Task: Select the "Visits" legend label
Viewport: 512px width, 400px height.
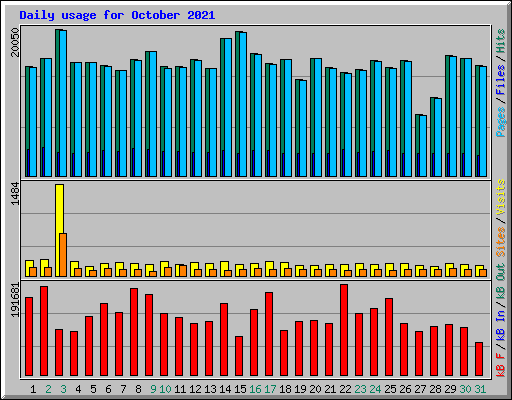Action: pos(501,197)
